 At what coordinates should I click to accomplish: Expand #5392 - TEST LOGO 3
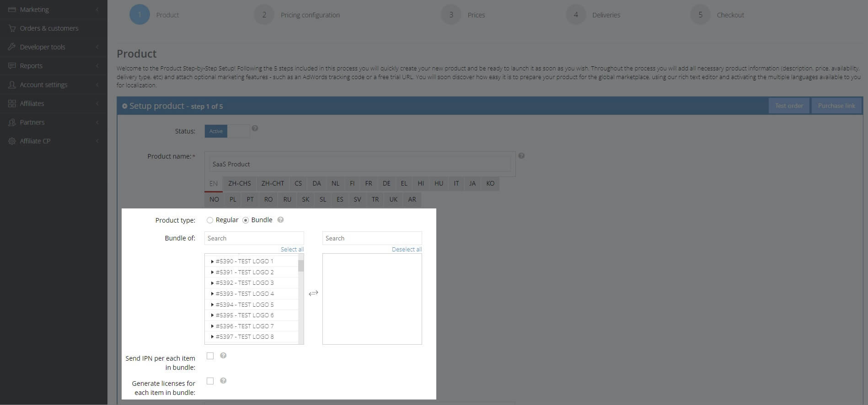click(212, 283)
